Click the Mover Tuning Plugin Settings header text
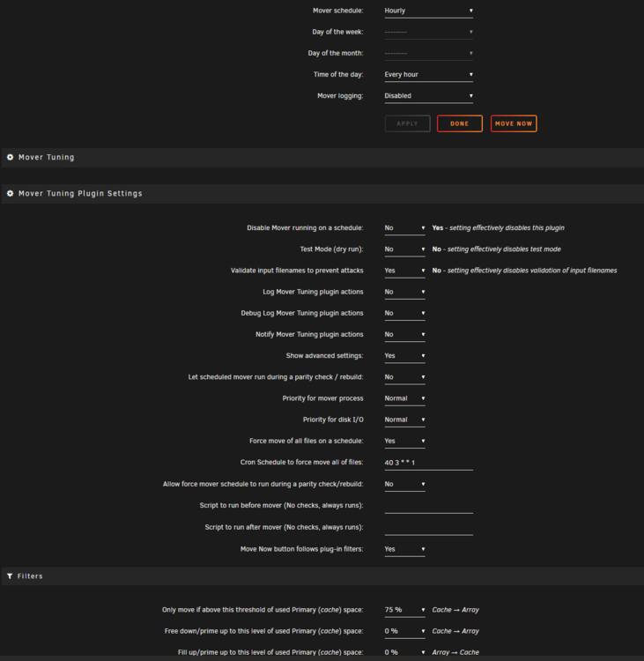This screenshot has height=661, width=644. tap(80, 194)
